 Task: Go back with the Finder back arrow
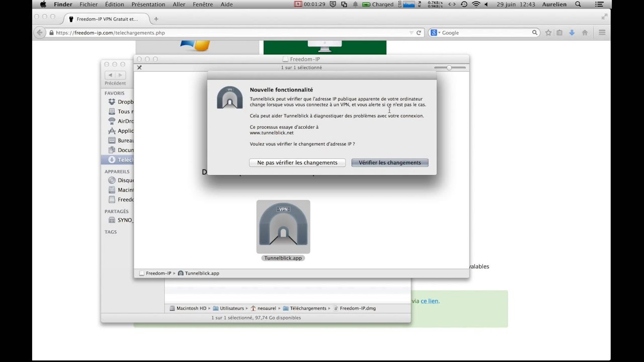coord(110,75)
